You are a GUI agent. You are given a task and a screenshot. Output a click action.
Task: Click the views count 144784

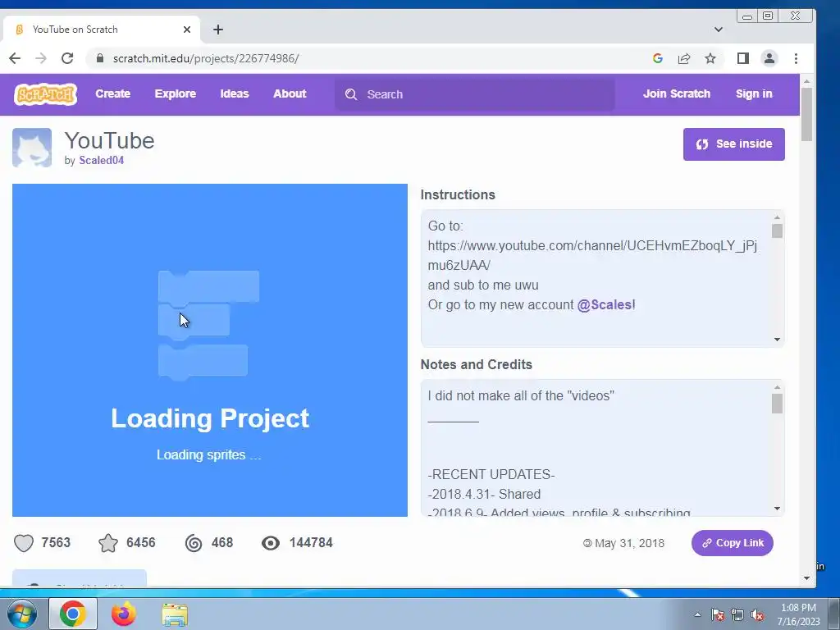pos(311,543)
